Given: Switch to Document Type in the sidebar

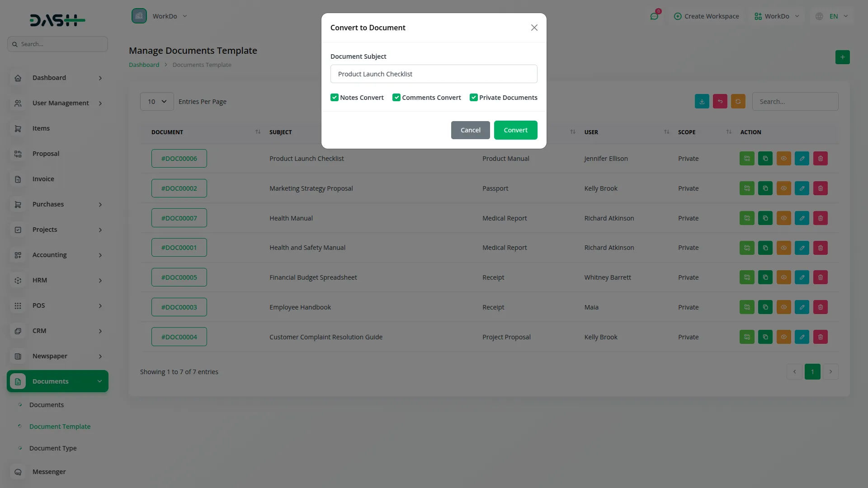Looking at the screenshot, I should click(52, 448).
